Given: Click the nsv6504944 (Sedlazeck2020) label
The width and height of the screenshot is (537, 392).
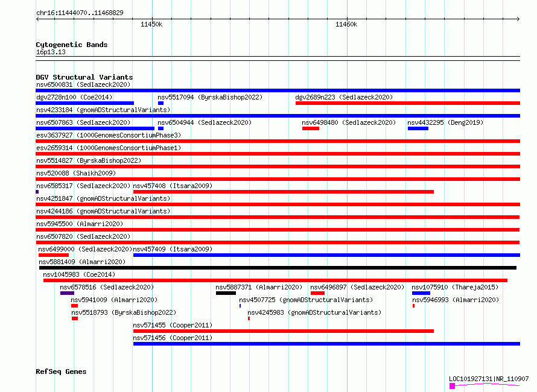Looking at the screenshot, I should pos(205,122).
